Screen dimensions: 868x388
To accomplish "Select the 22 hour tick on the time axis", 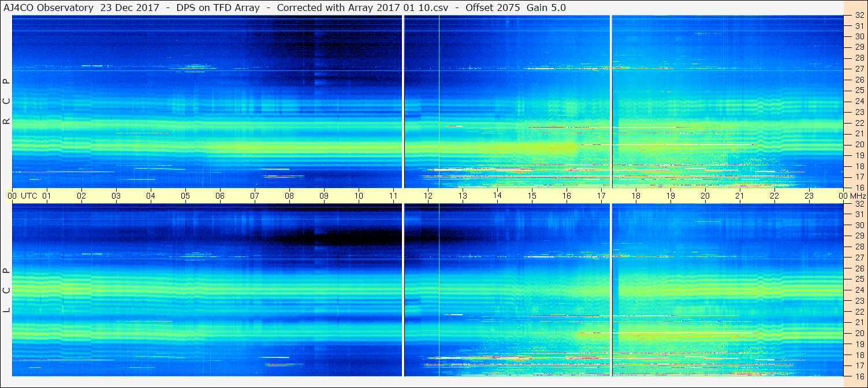I will [x=774, y=196].
